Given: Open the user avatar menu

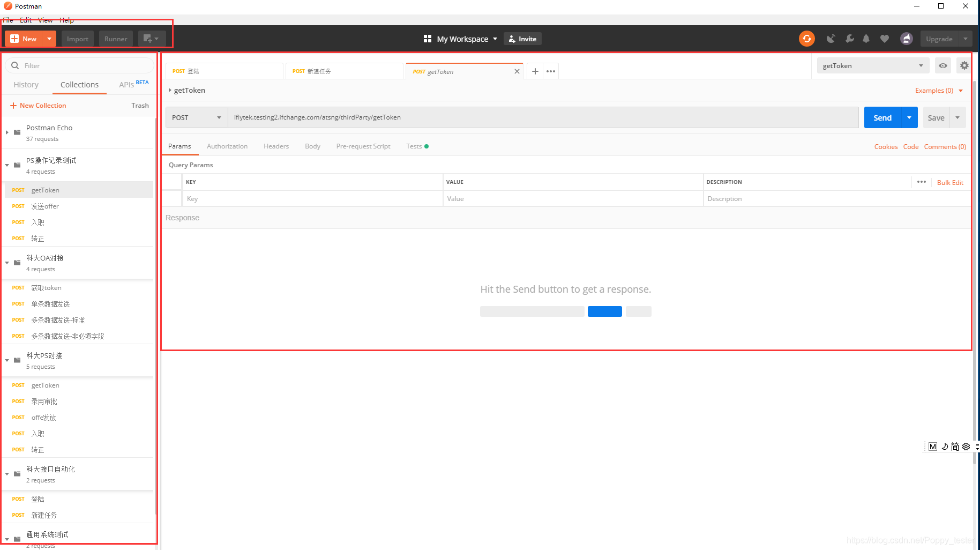Looking at the screenshot, I should pos(907,39).
